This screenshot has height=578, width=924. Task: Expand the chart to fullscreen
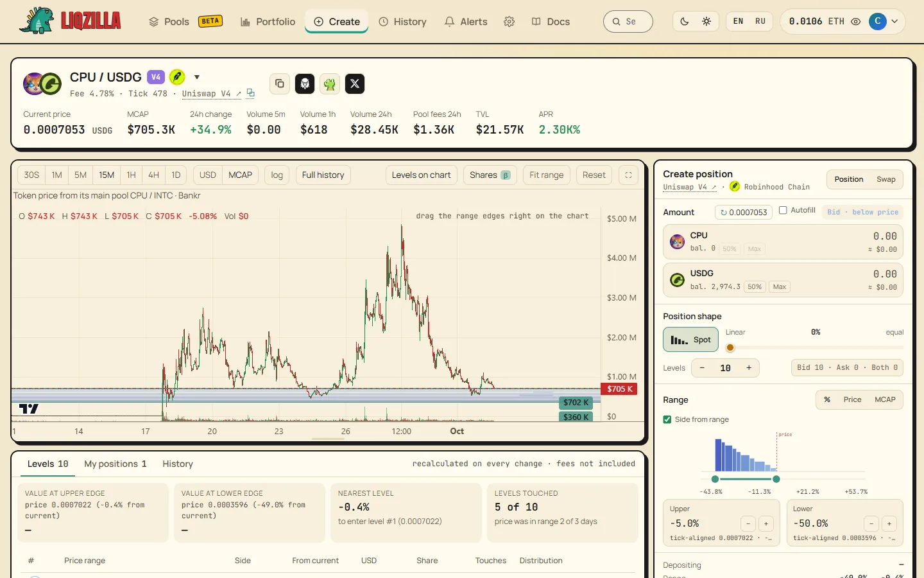(x=628, y=175)
